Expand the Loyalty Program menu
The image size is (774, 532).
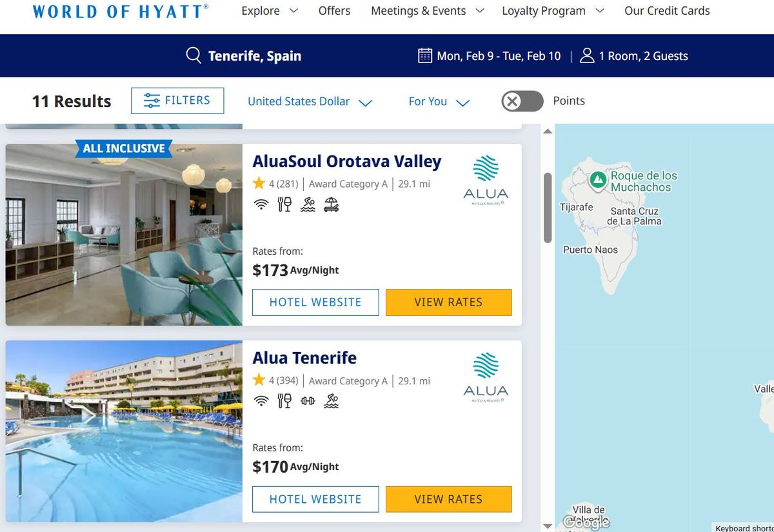click(x=552, y=10)
